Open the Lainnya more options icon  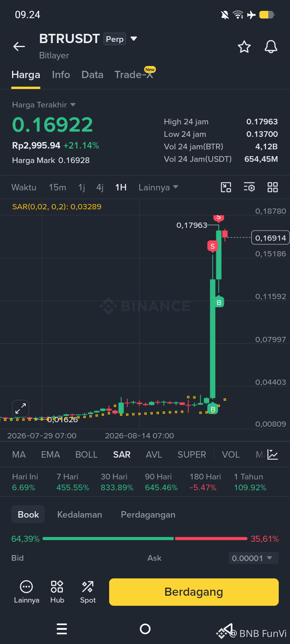(27, 592)
